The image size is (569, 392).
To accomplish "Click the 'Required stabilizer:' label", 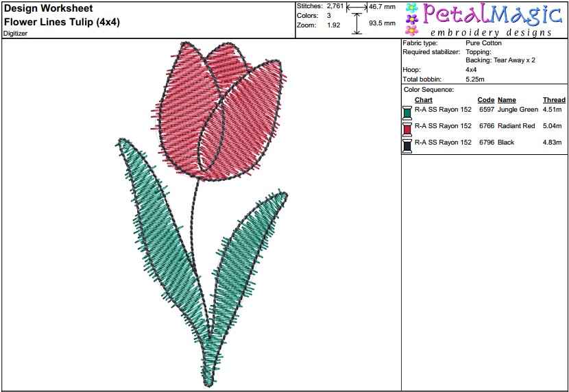I will tap(431, 52).
